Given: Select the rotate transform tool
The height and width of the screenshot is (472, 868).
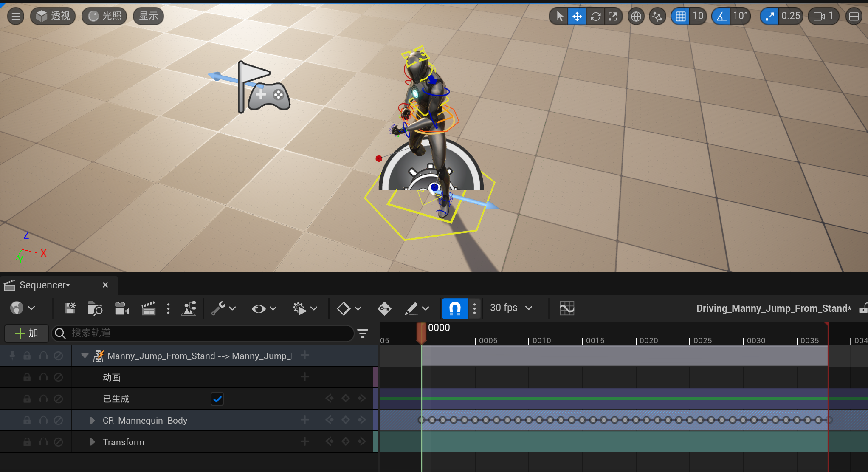Looking at the screenshot, I should 595,17.
